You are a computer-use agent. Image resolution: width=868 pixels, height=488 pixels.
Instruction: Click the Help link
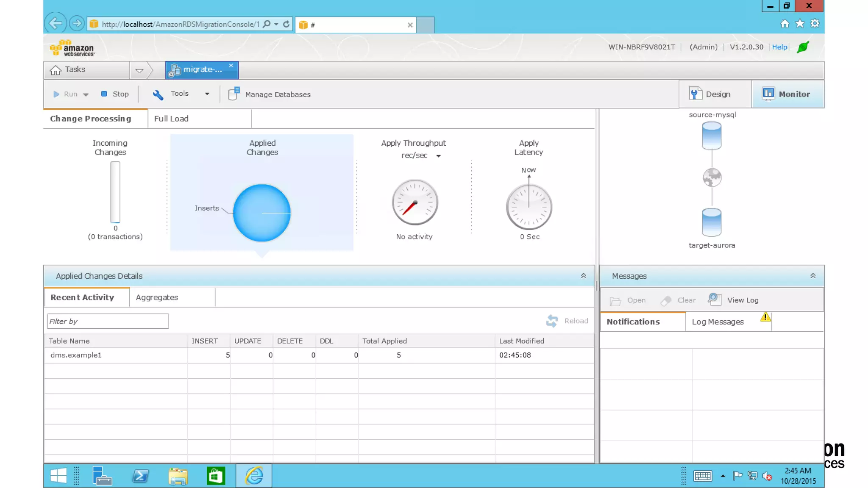(x=779, y=47)
